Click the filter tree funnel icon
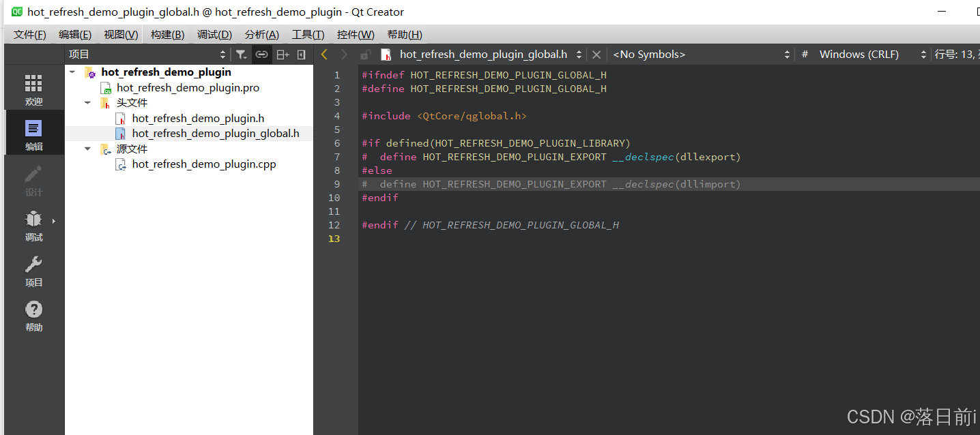980x435 pixels. pyautogui.click(x=241, y=55)
